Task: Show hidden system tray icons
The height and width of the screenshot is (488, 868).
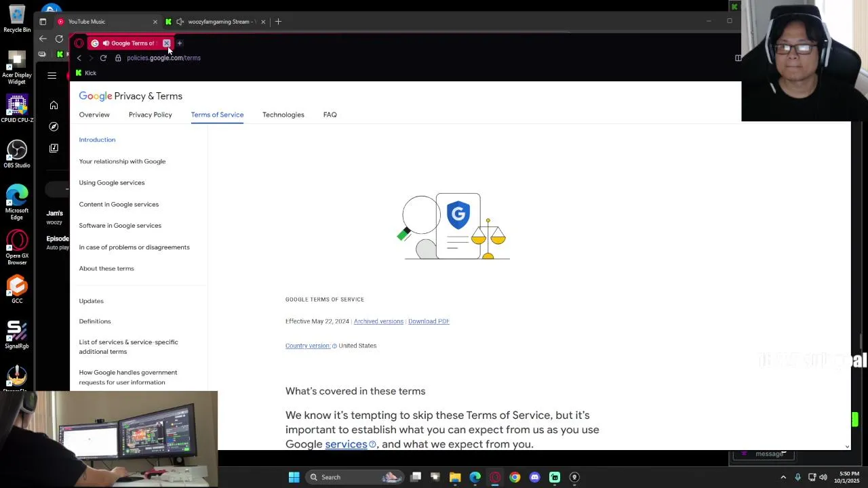Action: (x=783, y=477)
